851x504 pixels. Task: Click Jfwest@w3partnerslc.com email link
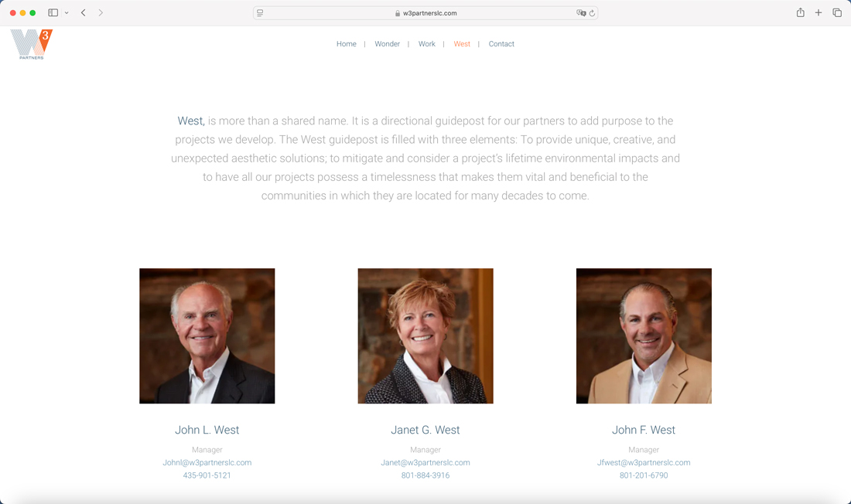tap(644, 463)
